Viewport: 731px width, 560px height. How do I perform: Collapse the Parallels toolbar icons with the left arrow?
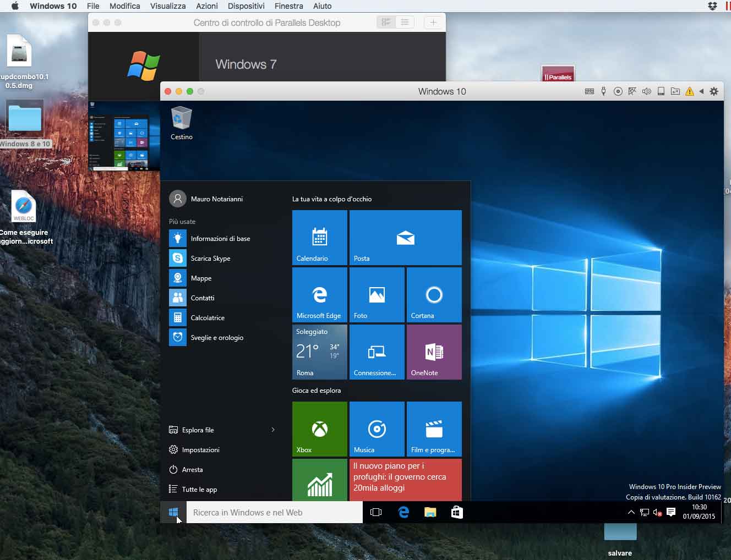click(x=701, y=91)
